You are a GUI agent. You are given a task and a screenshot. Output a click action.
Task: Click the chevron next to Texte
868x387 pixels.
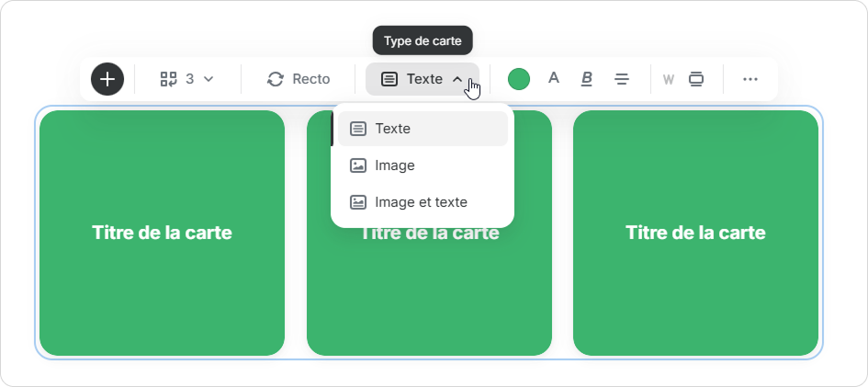tap(457, 79)
